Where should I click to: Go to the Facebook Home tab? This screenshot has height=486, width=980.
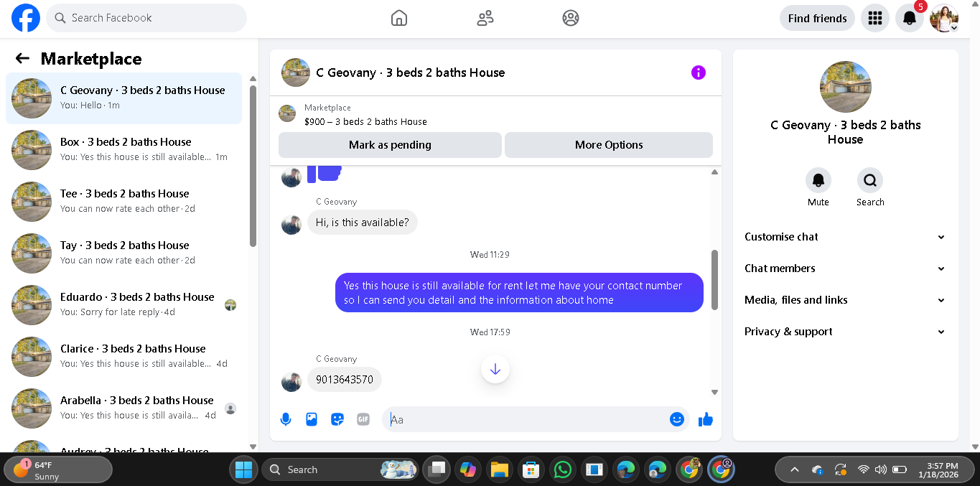[399, 18]
